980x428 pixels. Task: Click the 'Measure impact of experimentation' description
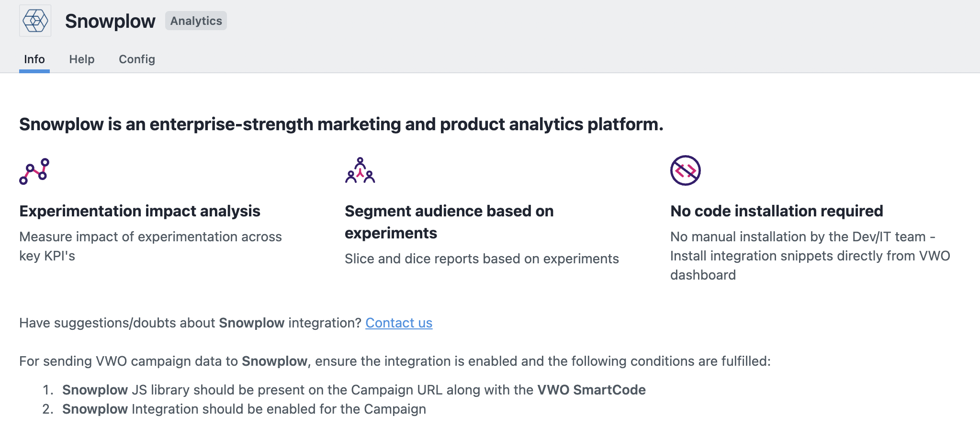[151, 246]
